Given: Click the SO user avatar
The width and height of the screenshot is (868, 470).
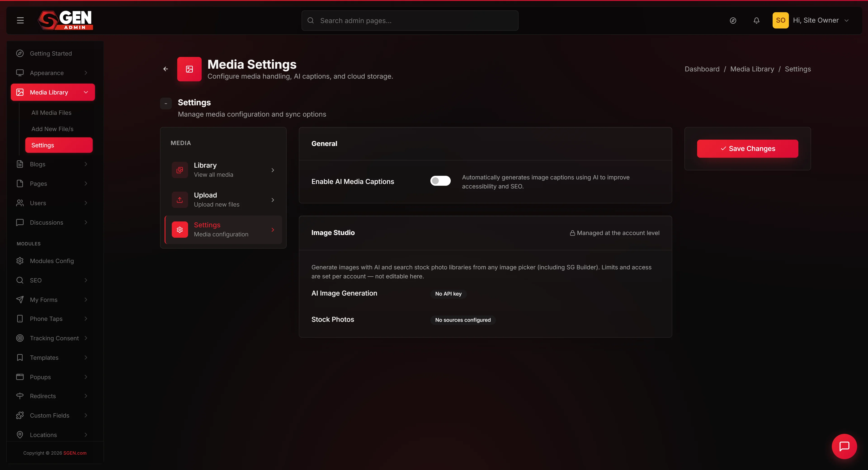Looking at the screenshot, I should click(780, 20).
